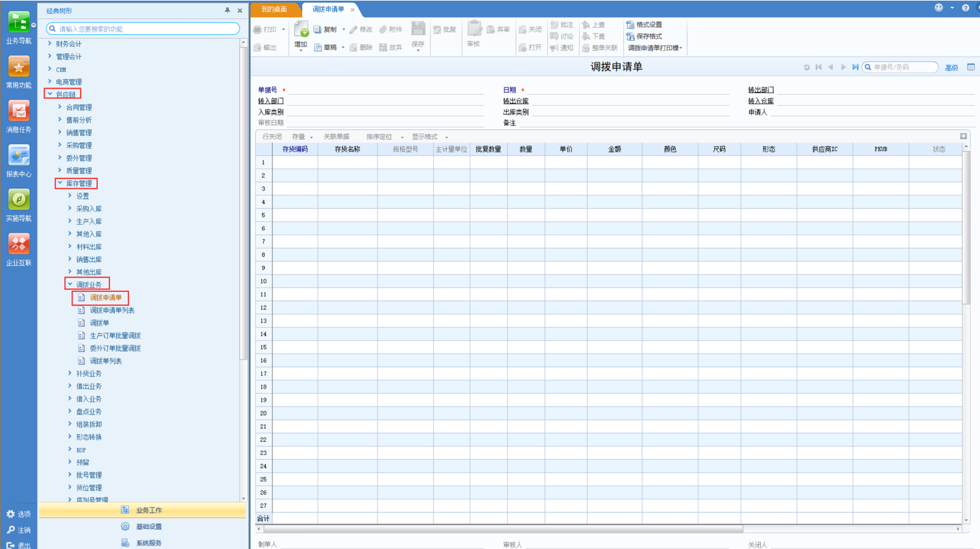Click 单据号 input field
This screenshot has height=549, width=980.
point(387,90)
